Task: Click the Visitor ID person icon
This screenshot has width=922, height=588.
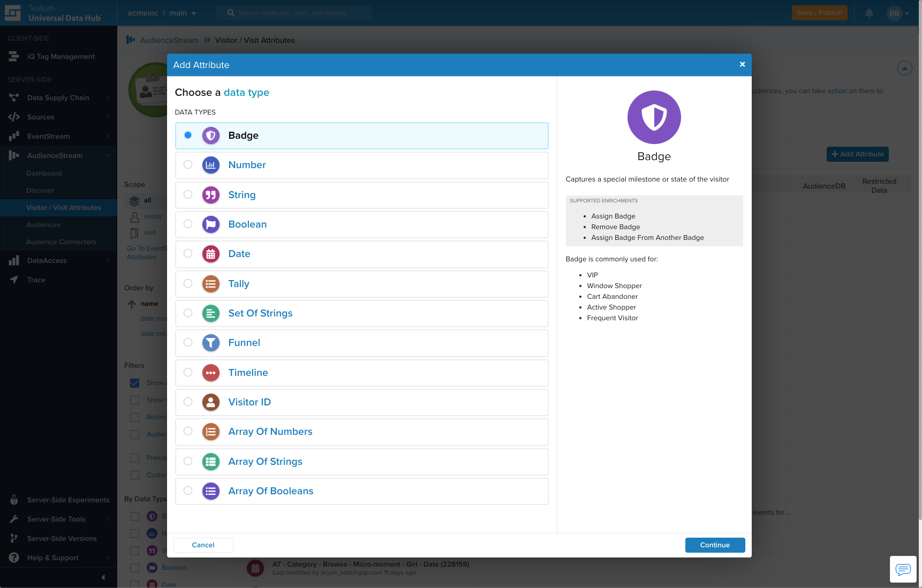Action: (x=211, y=402)
